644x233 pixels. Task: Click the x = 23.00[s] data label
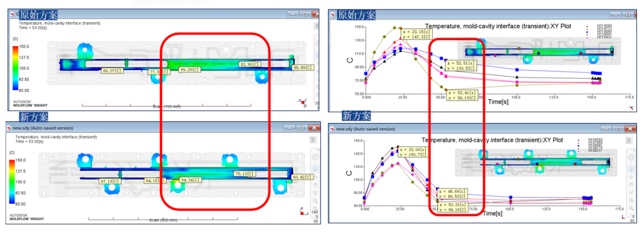click(414, 152)
